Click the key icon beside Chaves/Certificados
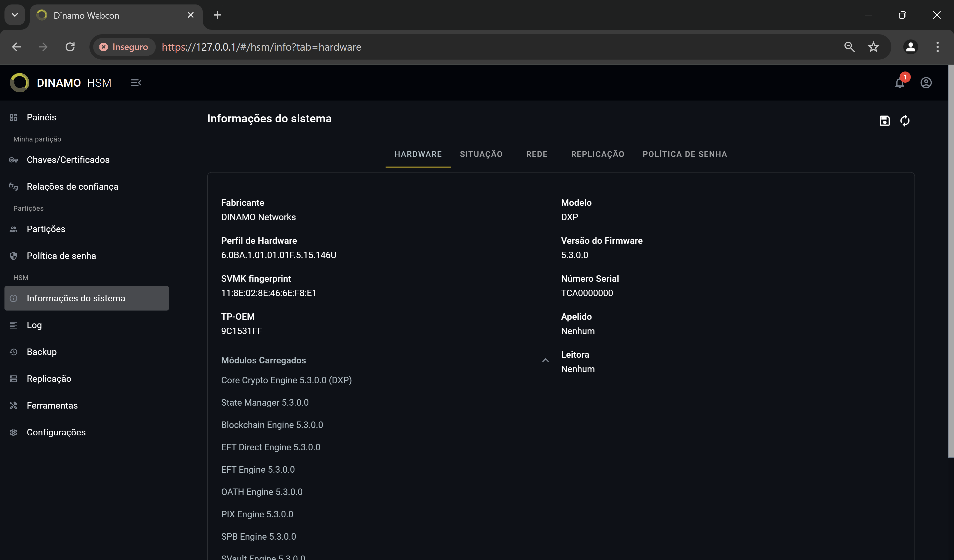 point(14,160)
